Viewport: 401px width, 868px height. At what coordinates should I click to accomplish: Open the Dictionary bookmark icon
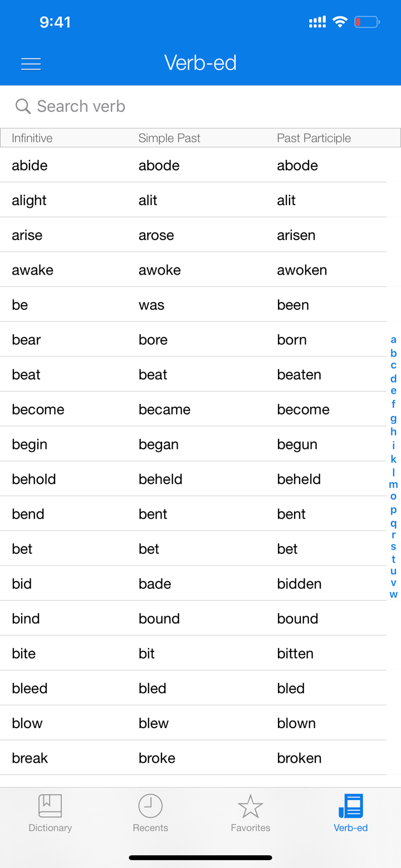point(50,805)
